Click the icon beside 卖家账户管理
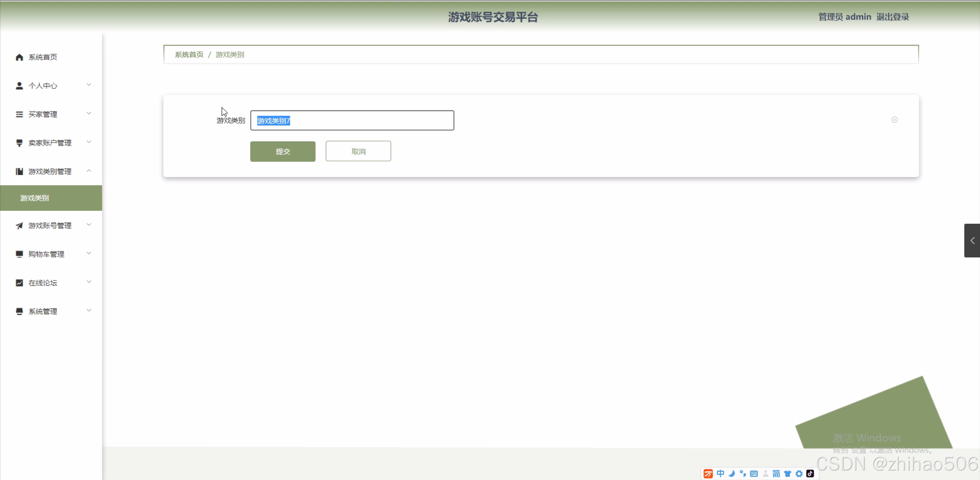 point(19,143)
